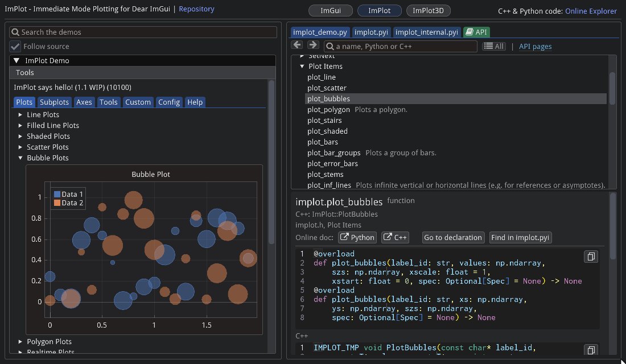Open the C++ online doc link button
Viewport: 626px width, 364px height.
(x=396, y=238)
